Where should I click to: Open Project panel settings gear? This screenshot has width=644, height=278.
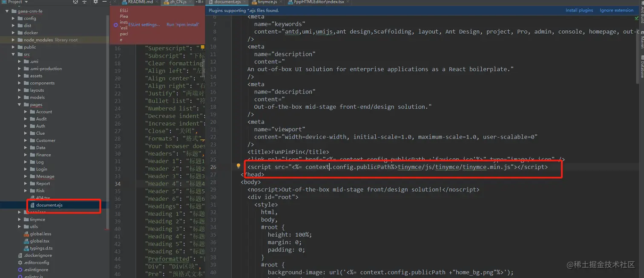95,2
